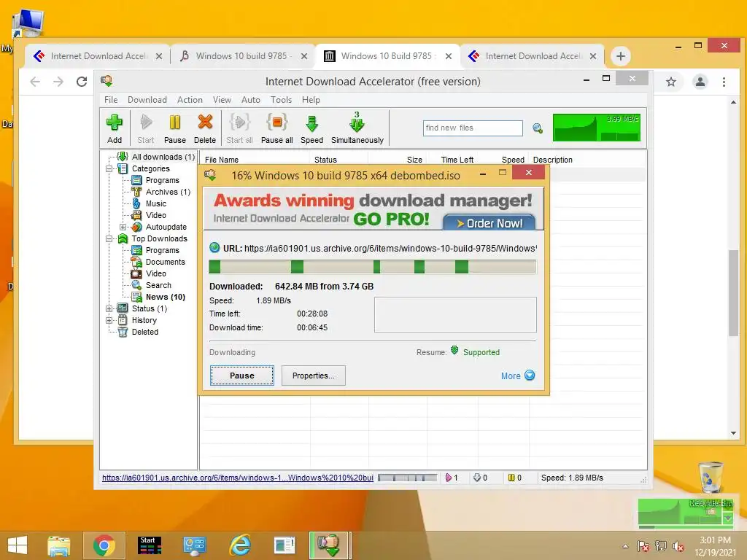
Task: Open the Auto menu
Action: pos(251,100)
